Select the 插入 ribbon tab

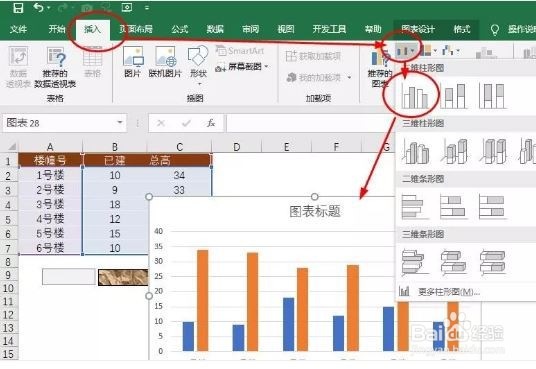92,29
